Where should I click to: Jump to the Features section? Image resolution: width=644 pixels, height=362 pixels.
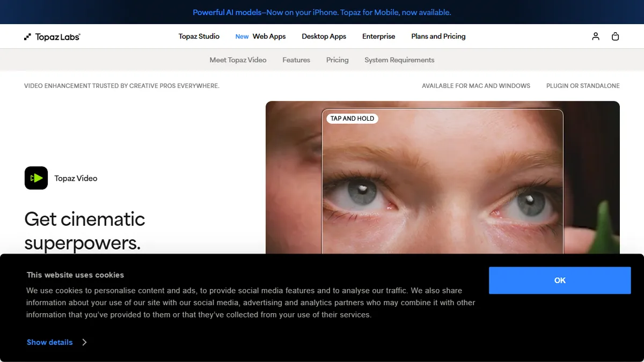pos(296,60)
